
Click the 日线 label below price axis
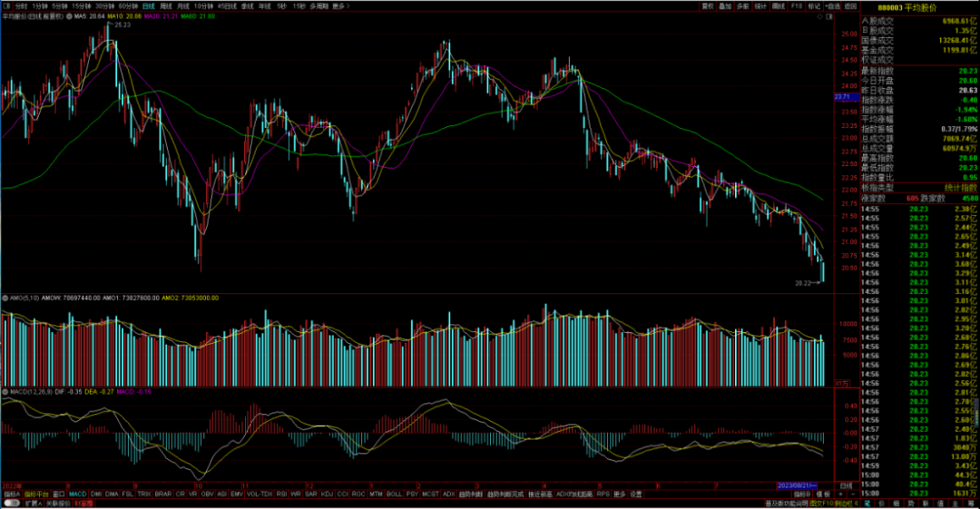[846, 486]
